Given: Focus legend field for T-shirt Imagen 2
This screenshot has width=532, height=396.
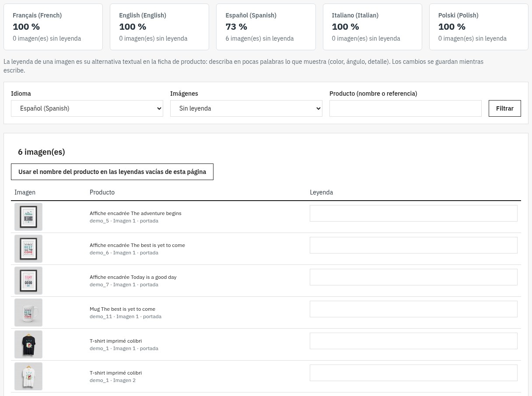Looking at the screenshot, I should 413,373.
